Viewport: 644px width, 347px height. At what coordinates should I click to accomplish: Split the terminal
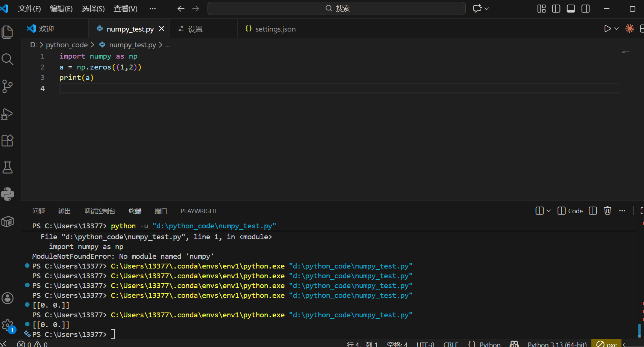pyautogui.click(x=593, y=211)
